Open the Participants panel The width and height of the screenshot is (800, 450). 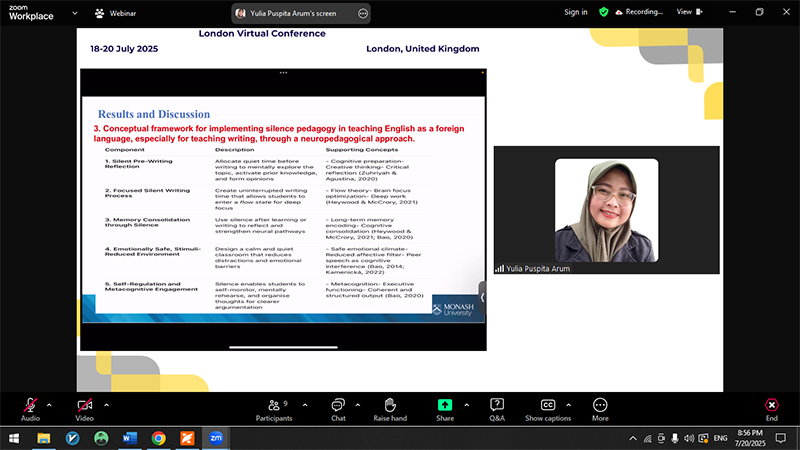(x=272, y=406)
